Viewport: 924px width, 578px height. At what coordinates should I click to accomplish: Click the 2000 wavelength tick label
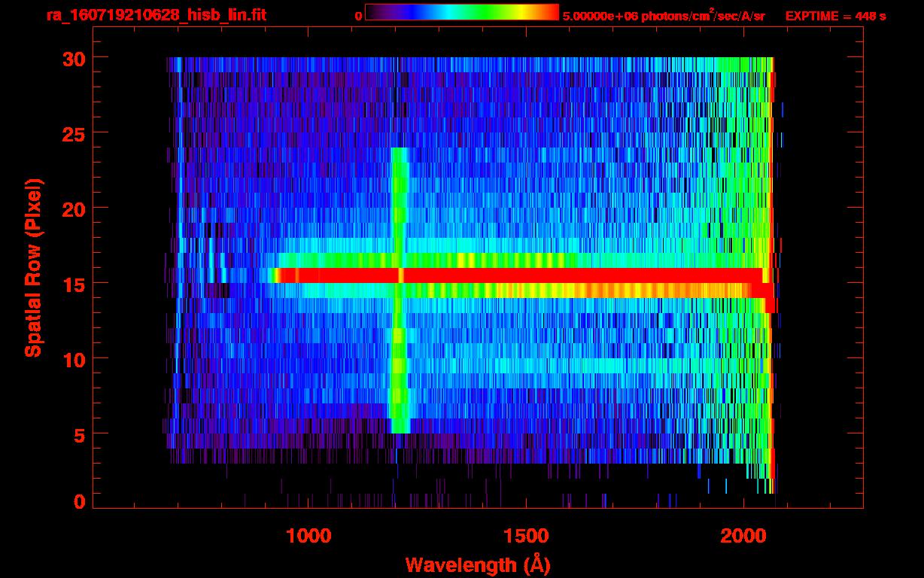[742, 536]
